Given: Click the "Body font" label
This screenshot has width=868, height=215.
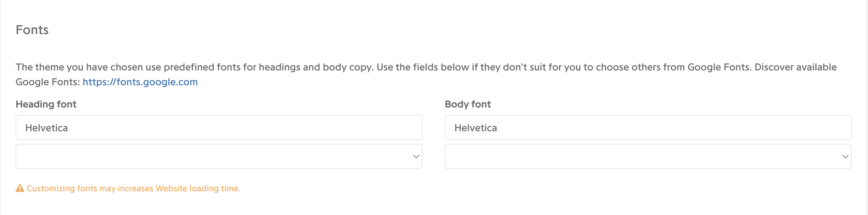Looking at the screenshot, I should click(x=468, y=104).
